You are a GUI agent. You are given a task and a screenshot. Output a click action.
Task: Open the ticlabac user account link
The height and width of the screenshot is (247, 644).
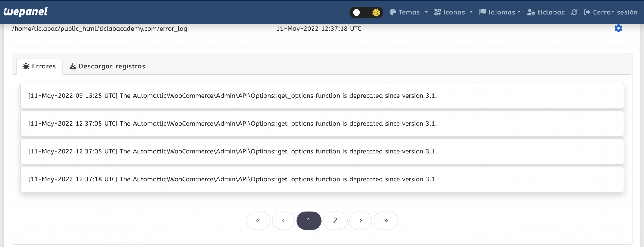point(546,12)
